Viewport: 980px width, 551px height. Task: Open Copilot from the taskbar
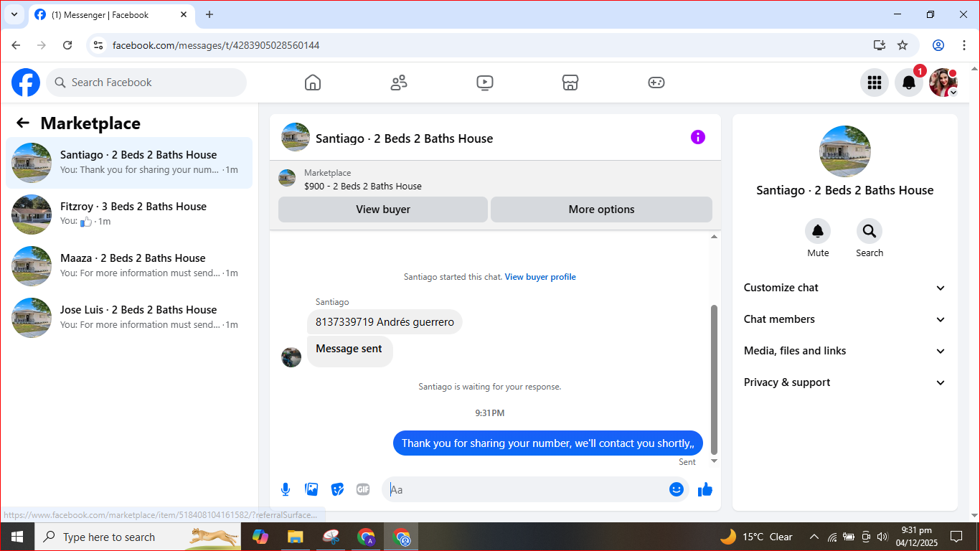[260, 537]
